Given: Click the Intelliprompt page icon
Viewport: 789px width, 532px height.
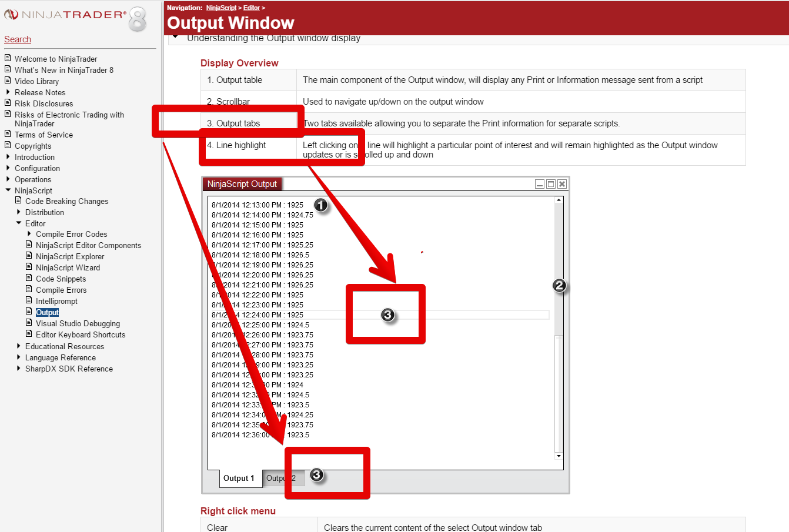Looking at the screenshot, I should 29,300.
